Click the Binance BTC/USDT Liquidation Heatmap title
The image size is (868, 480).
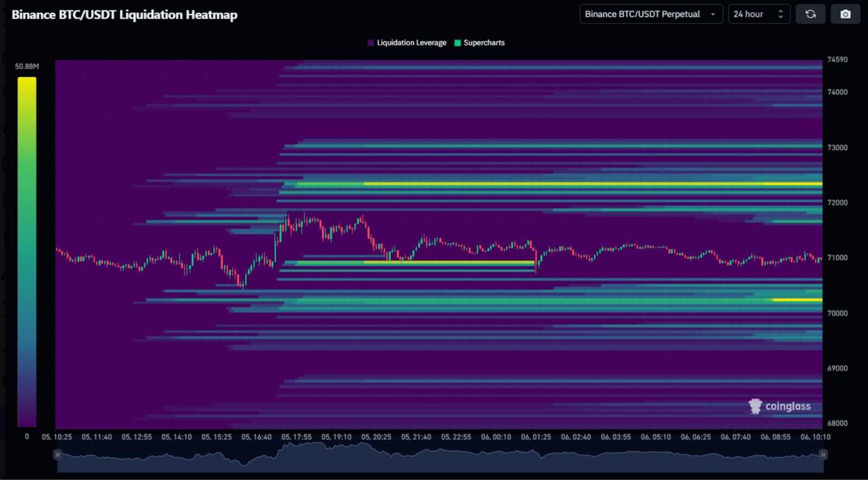(125, 15)
